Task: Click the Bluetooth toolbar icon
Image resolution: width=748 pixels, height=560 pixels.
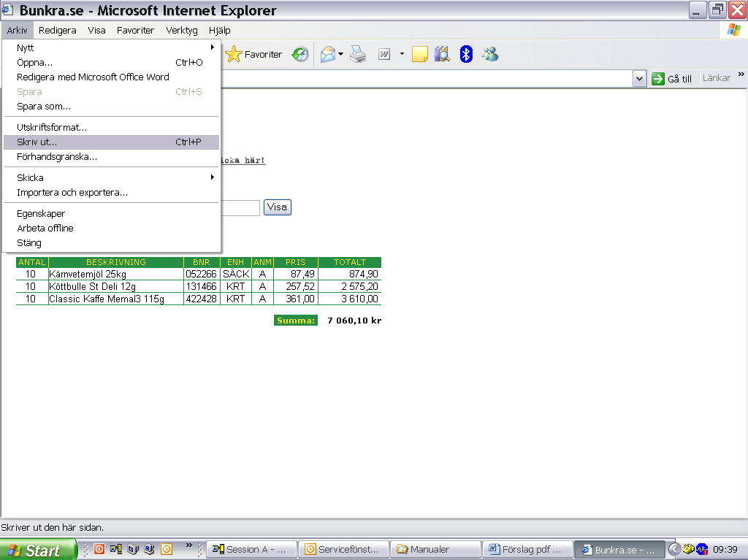Action: [x=466, y=54]
